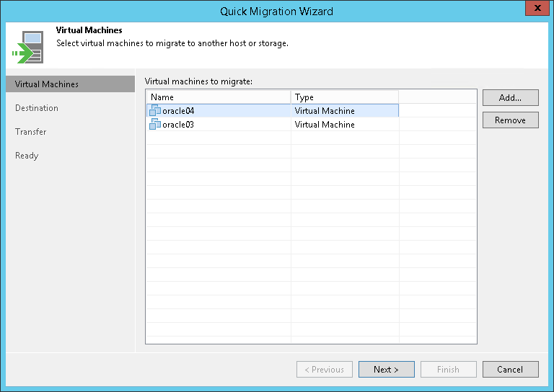The image size is (554, 392).
Task: Close the wizard window with X
Action: (x=537, y=8)
